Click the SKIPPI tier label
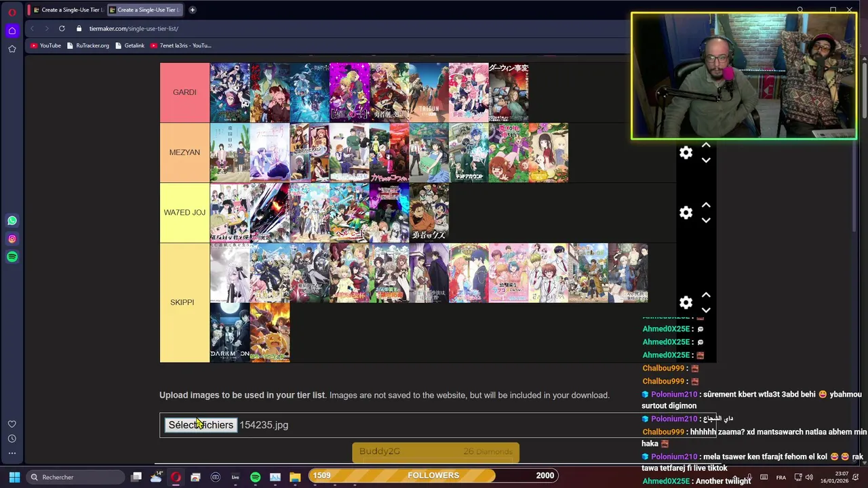 click(x=184, y=302)
